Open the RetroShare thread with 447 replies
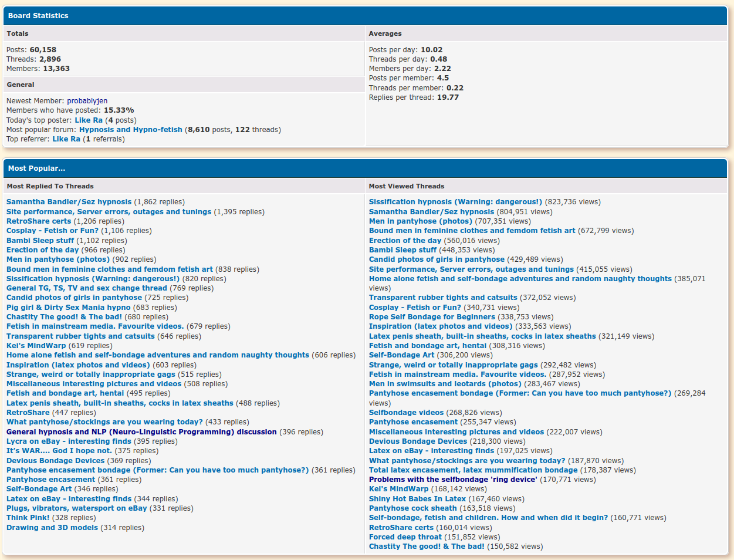 (x=28, y=413)
